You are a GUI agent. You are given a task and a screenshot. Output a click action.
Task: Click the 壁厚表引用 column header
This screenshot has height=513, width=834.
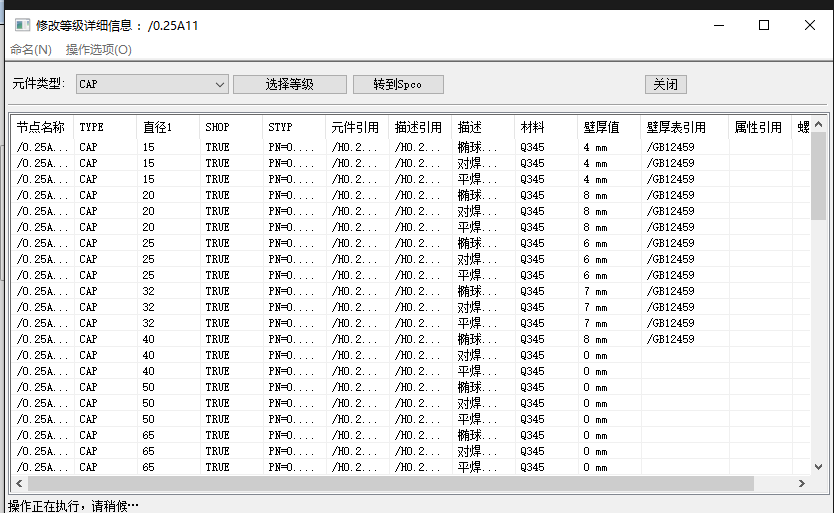tap(676, 127)
